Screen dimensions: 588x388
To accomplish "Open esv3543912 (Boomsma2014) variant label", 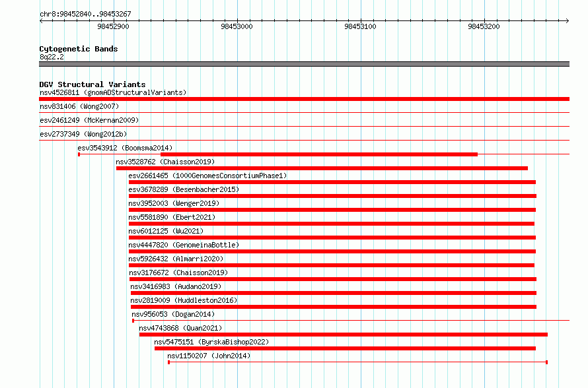I will pos(125,148).
